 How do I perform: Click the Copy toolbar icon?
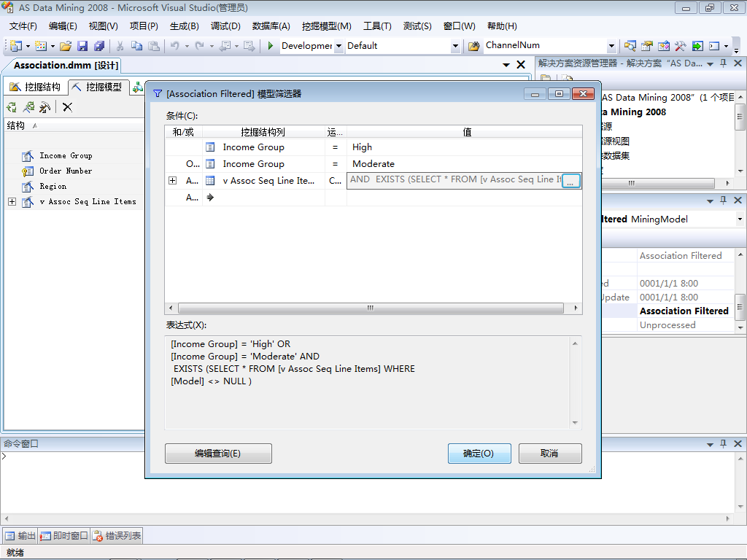(x=136, y=46)
